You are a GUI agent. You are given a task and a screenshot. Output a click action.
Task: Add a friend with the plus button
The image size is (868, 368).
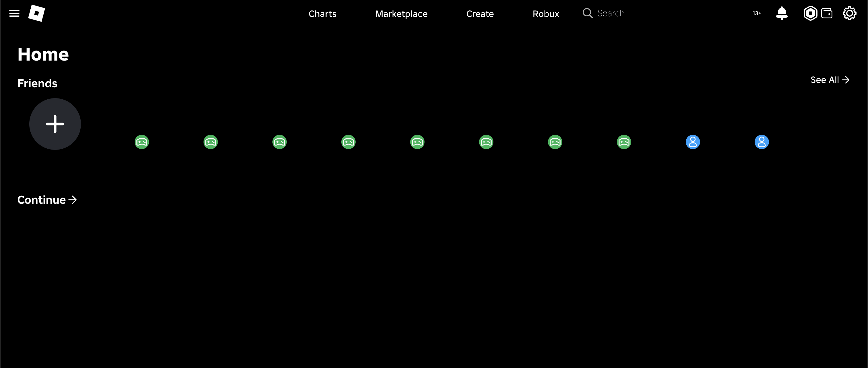coord(55,124)
